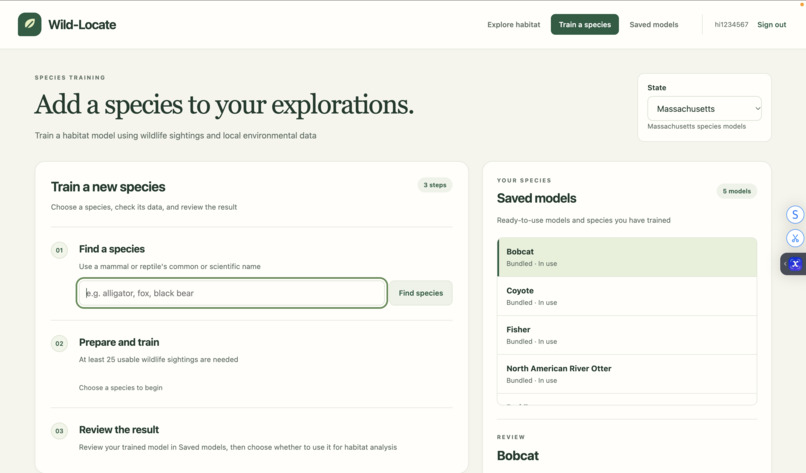Open the State dropdown showing Massachusetts
Screen dimensions: 806x473
pyautogui.click(x=704, y=108)
